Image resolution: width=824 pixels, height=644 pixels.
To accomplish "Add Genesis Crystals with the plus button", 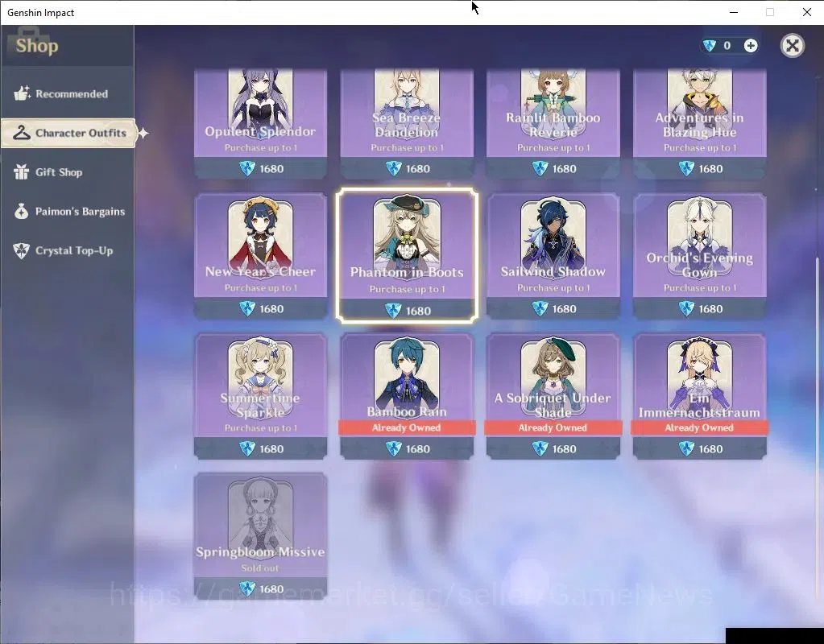I will (x=751, y=46).
